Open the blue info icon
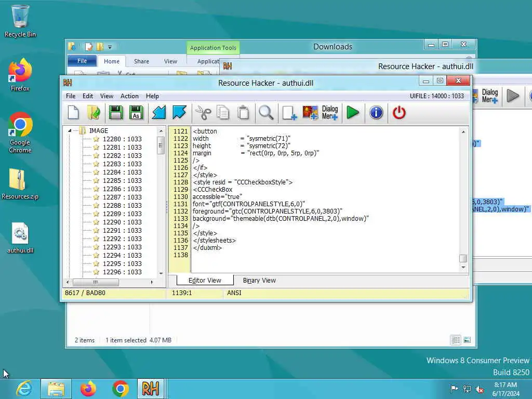532x399 pixels. click(x=376, y=113)
